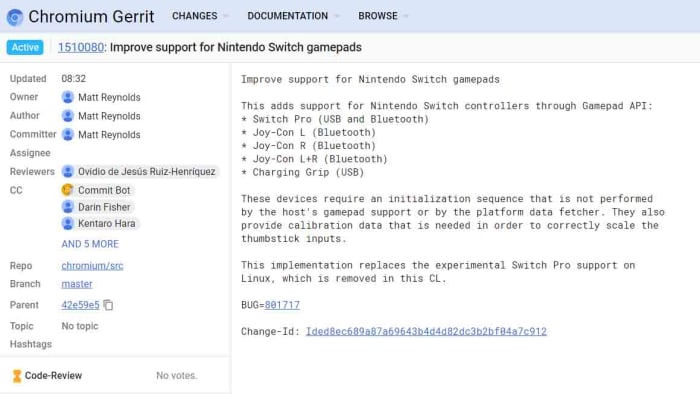Expand the DOCUMENTATION dropdown arrow
Viewport: 700px width, 394px height.
pyautogui.click(x=337, y=16)
